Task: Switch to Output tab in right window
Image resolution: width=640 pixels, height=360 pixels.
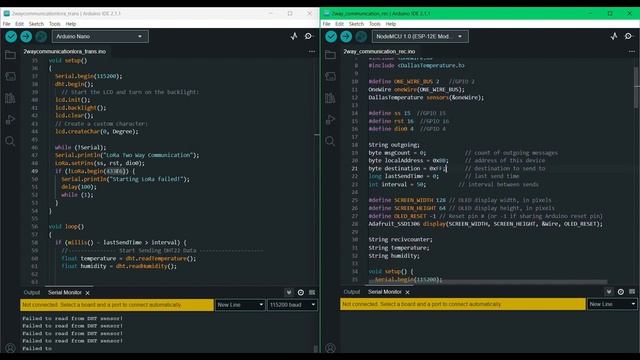Action: click(352, 292)
